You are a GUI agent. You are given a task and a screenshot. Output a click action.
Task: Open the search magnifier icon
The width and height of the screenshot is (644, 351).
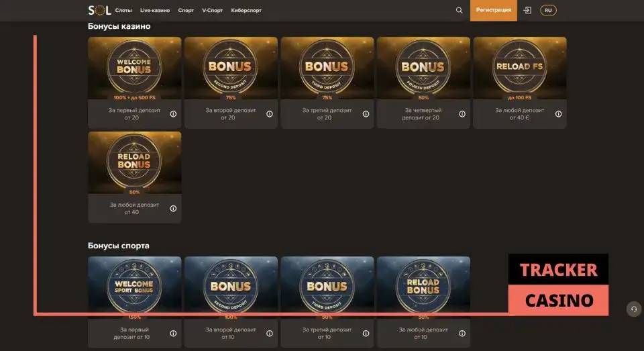point(459,10)
